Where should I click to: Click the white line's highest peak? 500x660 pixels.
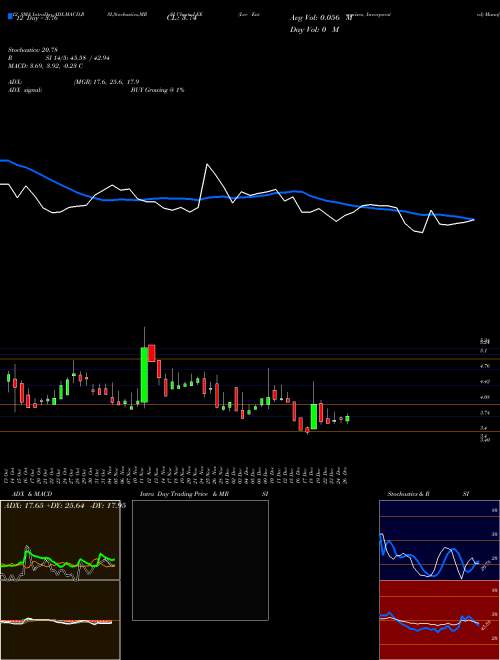(x=207, y=165)
